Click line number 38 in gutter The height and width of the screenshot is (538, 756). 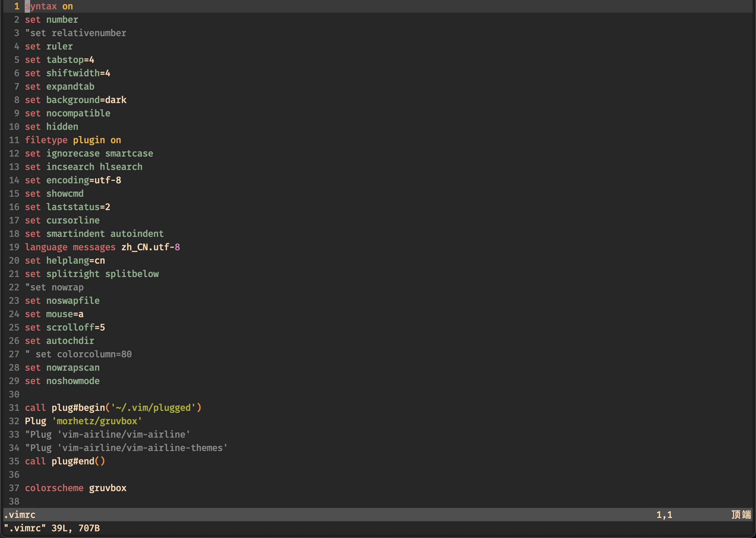point(14,502)
